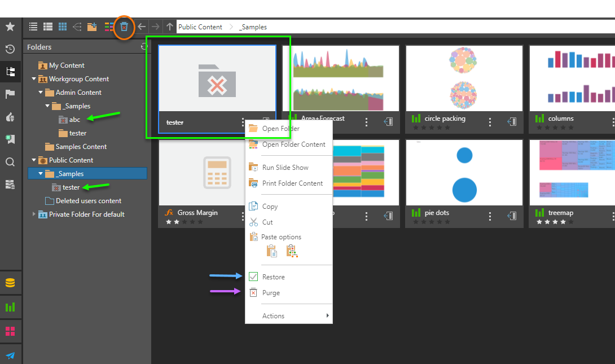Viewport: 615px width, 364px height.
Task: Open the recent history sidebar icon
Action: pos(10,49)
